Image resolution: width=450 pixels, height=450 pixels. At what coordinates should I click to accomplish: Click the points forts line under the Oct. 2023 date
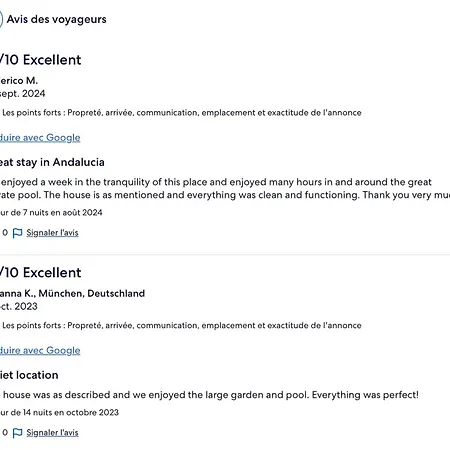coord(182,325)
